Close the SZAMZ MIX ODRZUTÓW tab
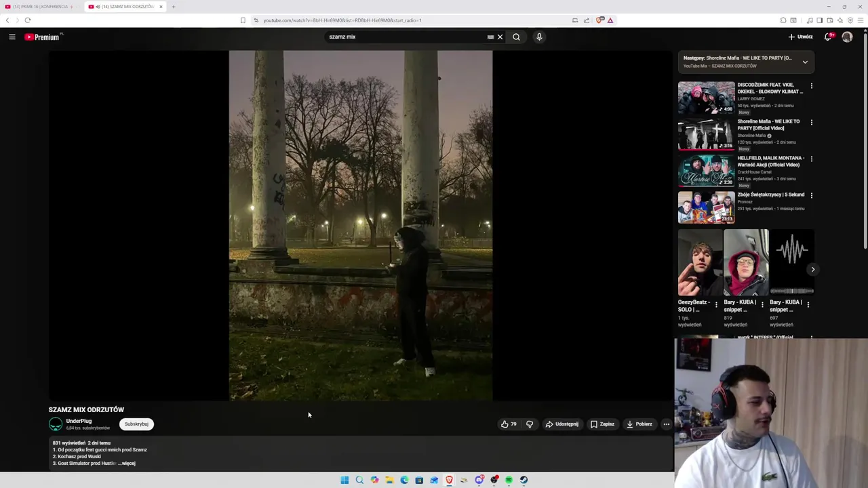 (x=161, y=7)
